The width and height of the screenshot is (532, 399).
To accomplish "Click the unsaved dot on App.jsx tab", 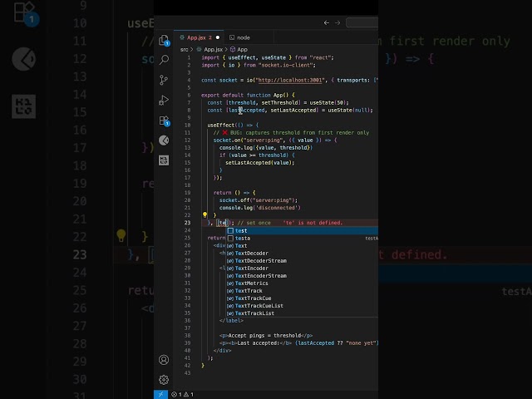I will 218,37.
